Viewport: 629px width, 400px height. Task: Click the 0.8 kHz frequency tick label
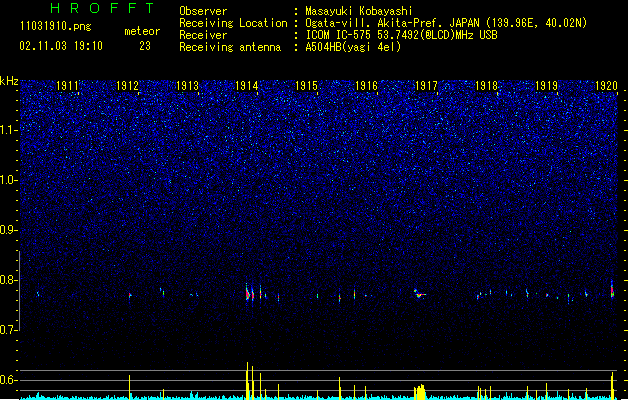point(9,280)
